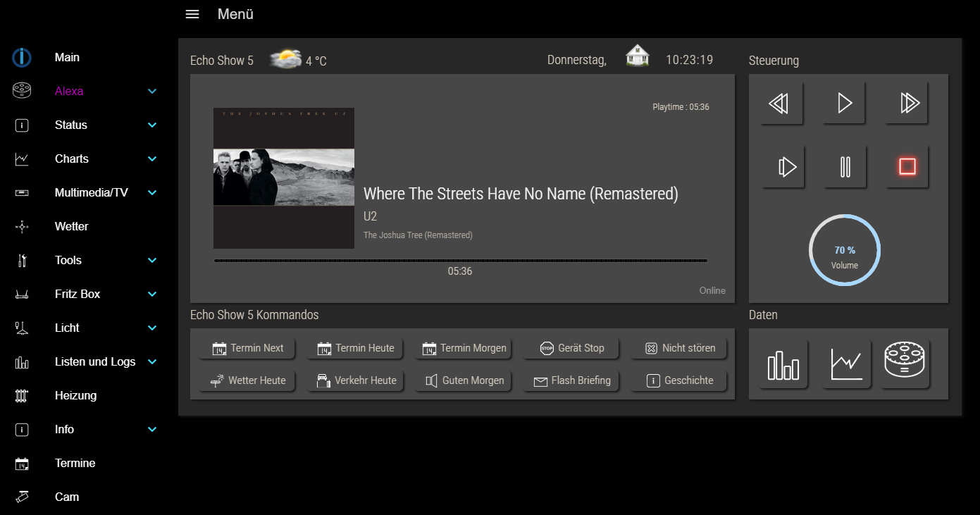Click the clock showing 10:23:19
The image size is (980, 515).
point(689,60)
